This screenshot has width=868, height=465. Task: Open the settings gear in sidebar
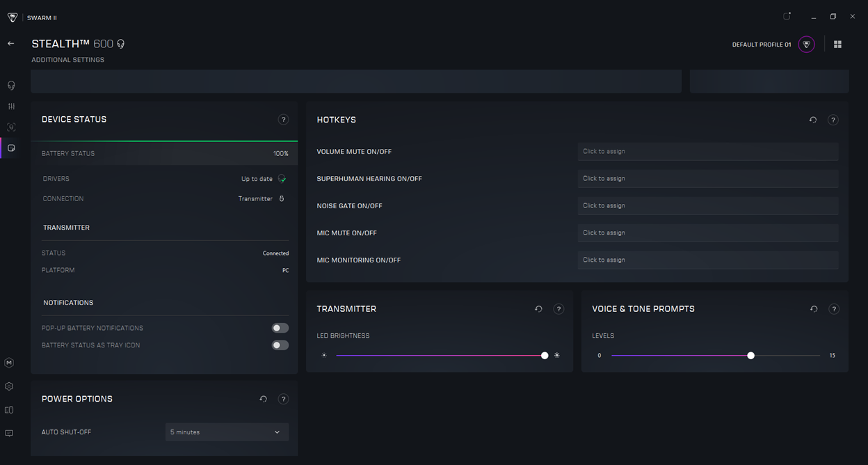click(9, 386)
